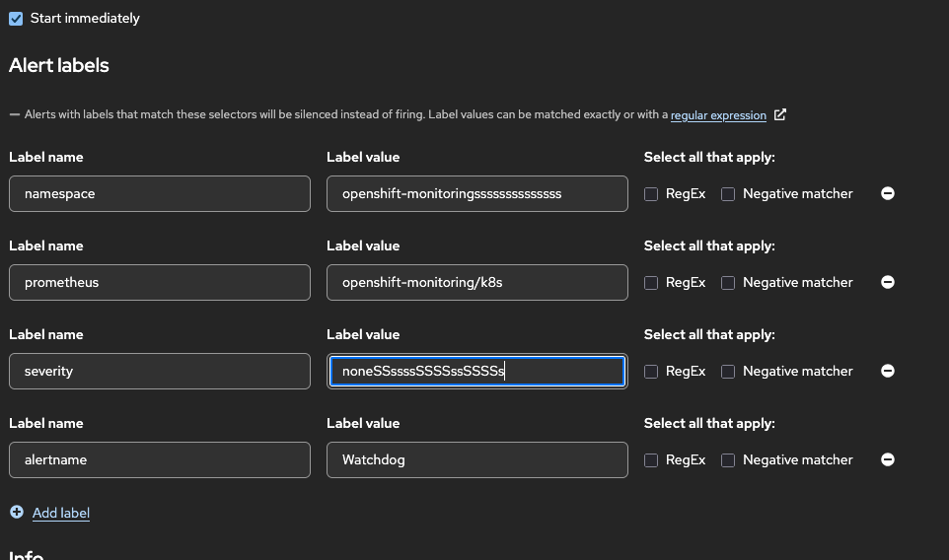The image size is (949, 560).
Task: Tick RegEx checkbox in severity row
Action: point(651,372)
